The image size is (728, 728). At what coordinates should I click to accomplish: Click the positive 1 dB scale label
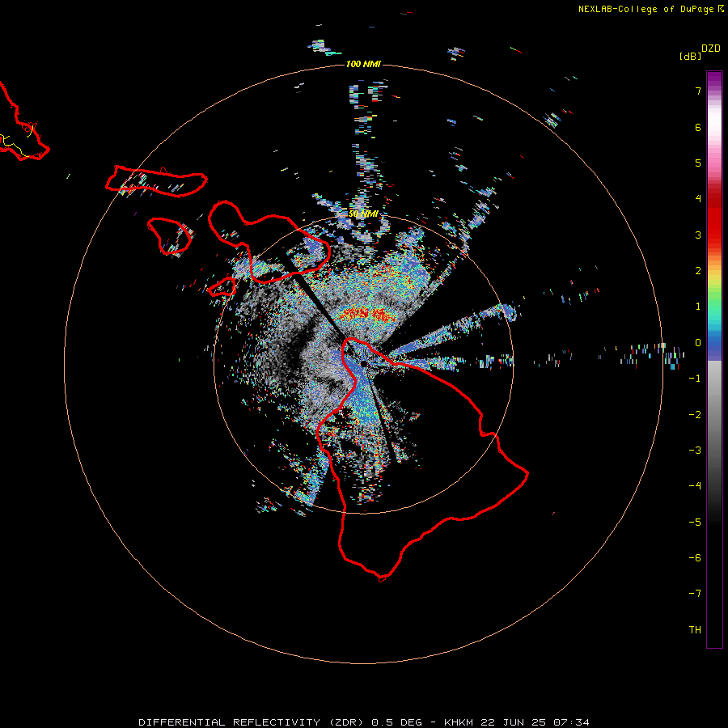[x=698, y=307]
